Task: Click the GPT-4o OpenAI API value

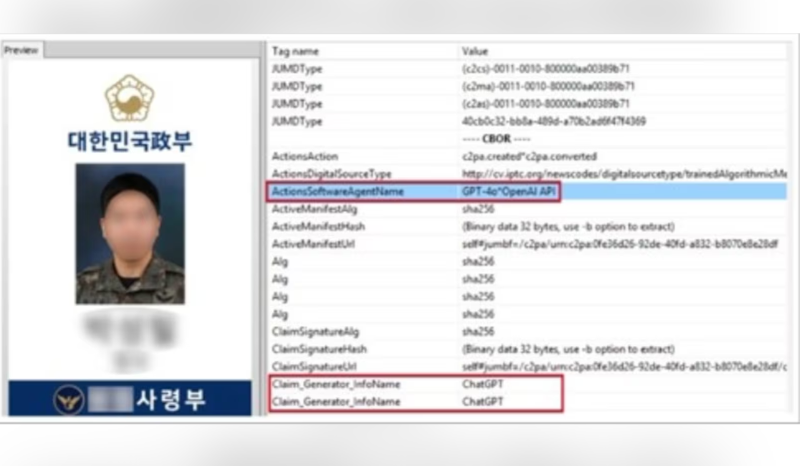Action: [504, 191]
